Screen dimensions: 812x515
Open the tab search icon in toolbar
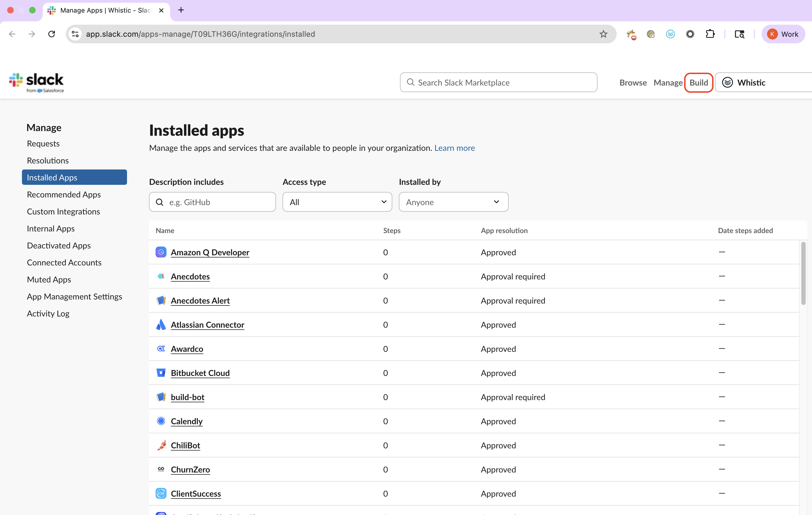coord(739,34)
